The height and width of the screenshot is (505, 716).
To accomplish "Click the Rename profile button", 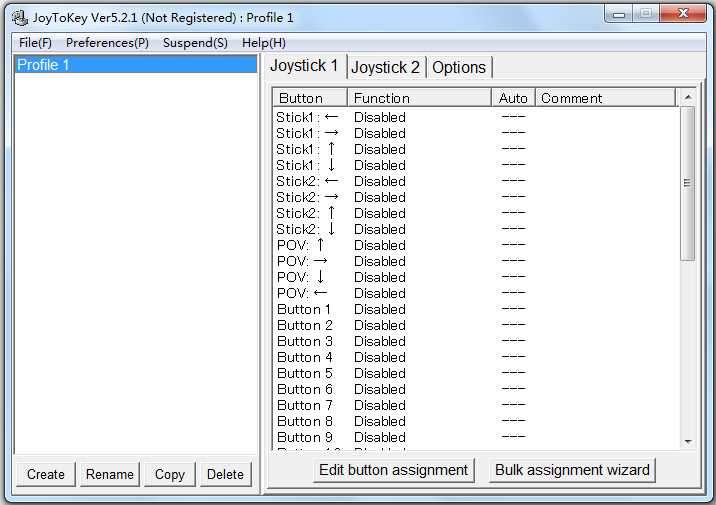I will tap(110, 474).
